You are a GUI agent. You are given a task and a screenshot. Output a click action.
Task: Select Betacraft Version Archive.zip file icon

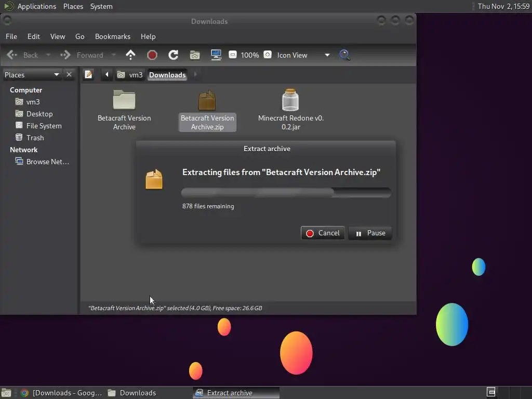point(207,100)
